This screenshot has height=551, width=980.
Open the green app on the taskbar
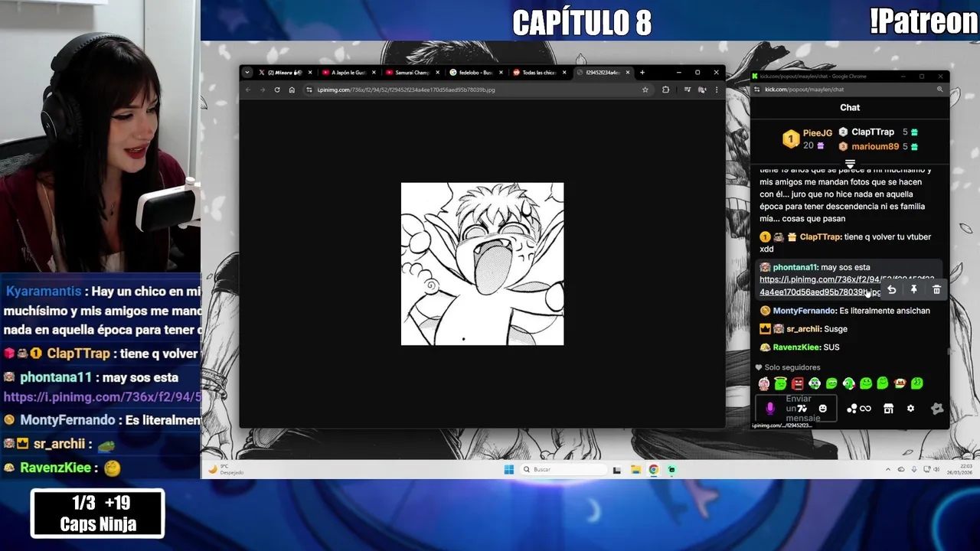(672, 470)
